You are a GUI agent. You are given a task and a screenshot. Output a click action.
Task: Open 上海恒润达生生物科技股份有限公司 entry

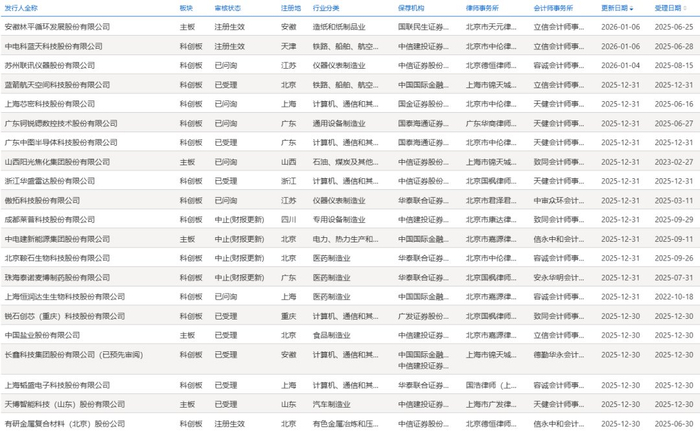[x=65, y=297]
